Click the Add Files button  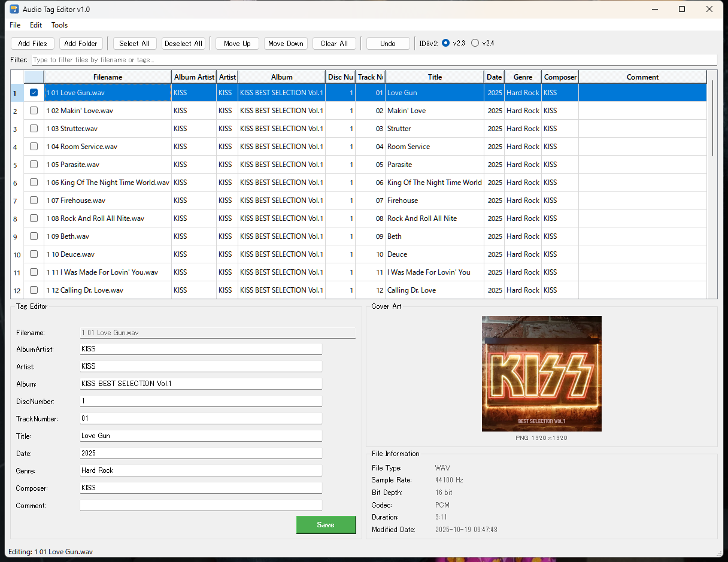pos(32,44)
